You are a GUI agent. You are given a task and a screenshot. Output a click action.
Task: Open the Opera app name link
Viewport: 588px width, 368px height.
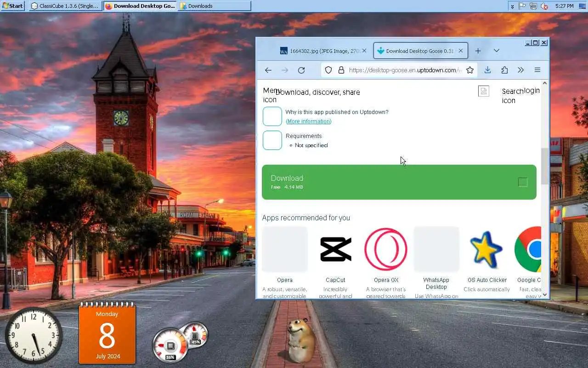point(285,280)
